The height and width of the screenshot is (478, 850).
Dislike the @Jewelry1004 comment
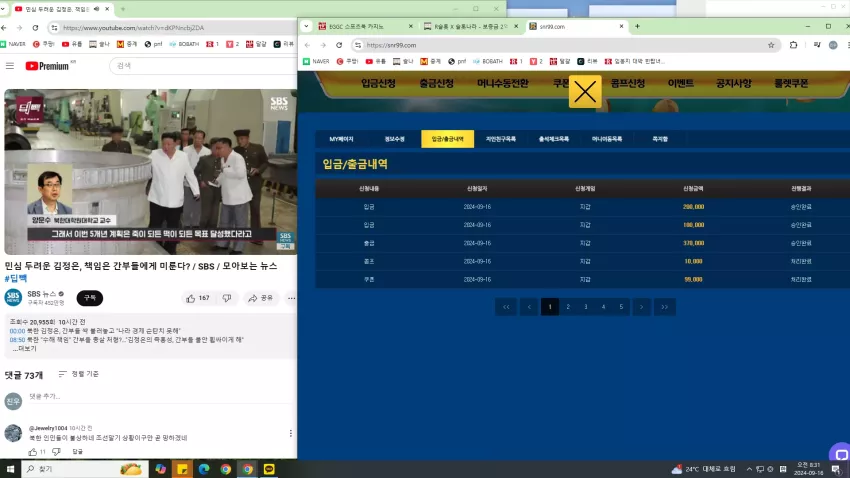click(56, 451)
